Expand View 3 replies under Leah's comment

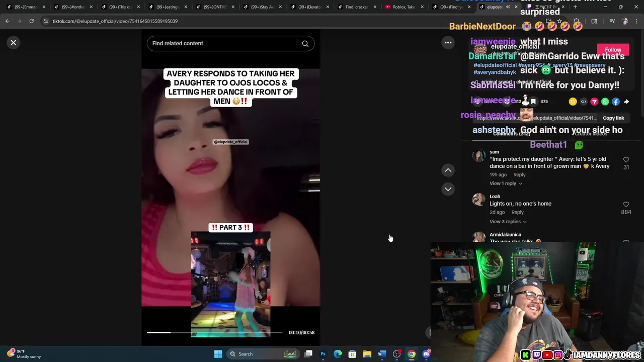(x=508, y=222)
